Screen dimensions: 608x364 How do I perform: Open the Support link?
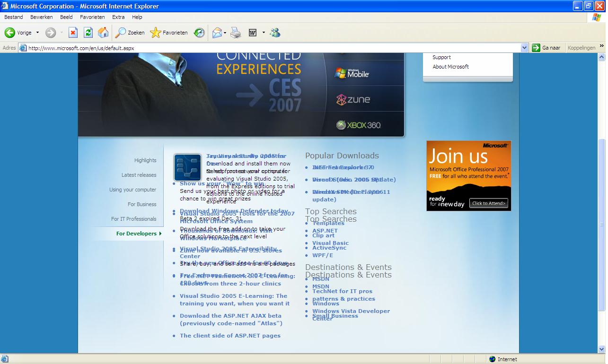(441, 57)
